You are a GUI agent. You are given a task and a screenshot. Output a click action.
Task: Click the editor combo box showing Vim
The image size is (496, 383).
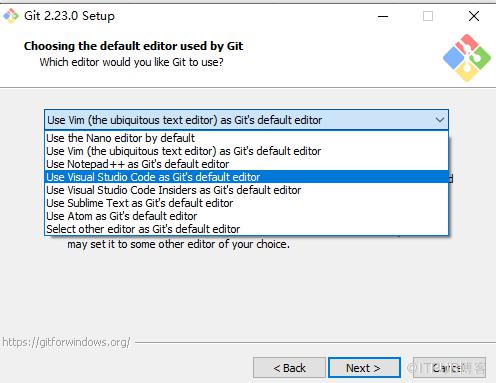point(246,120)
